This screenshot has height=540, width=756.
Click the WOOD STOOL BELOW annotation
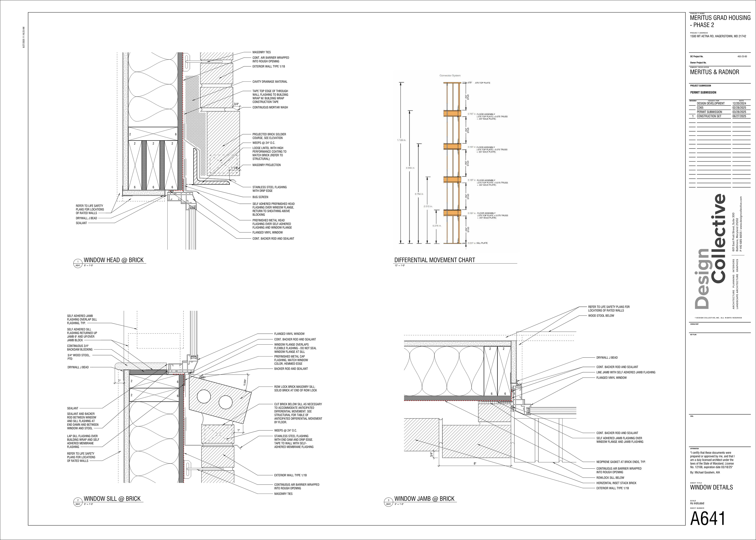tap(601, 316)
